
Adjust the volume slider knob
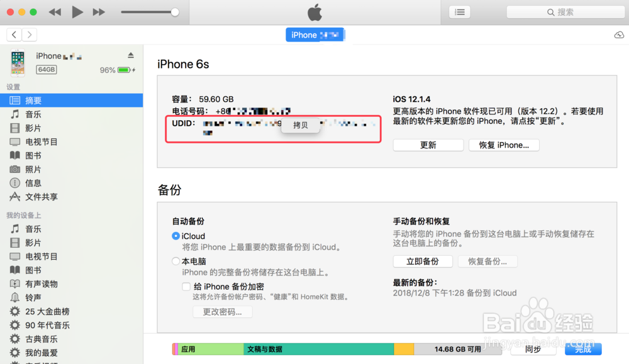(175, 12)
